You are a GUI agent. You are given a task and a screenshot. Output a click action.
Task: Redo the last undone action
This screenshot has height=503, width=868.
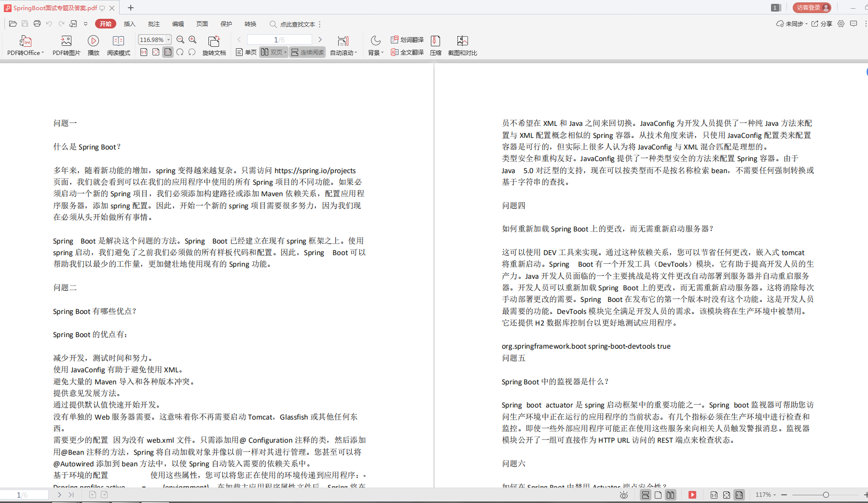coord(61,24)
